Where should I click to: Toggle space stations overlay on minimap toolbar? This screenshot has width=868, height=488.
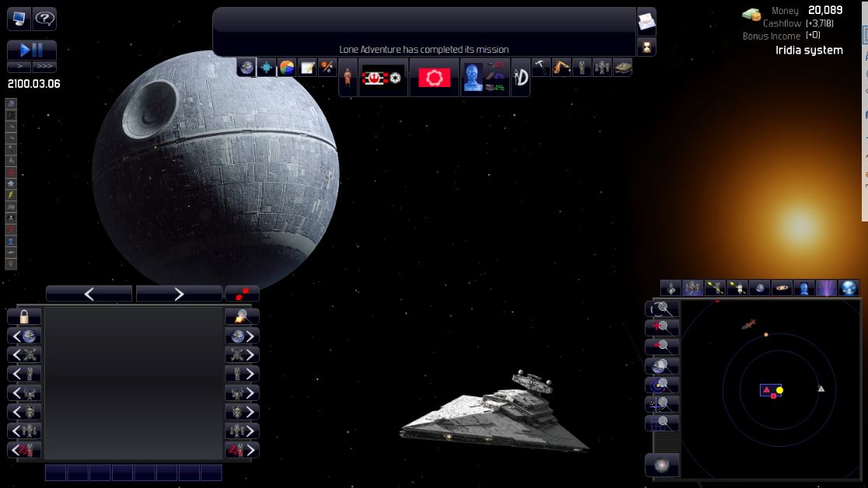click(x=692, y=288)
